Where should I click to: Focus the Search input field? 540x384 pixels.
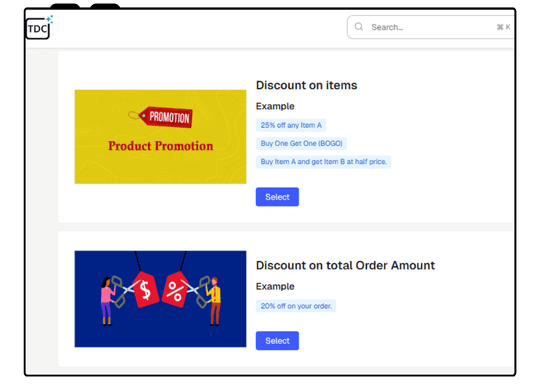tap(430, 27)
